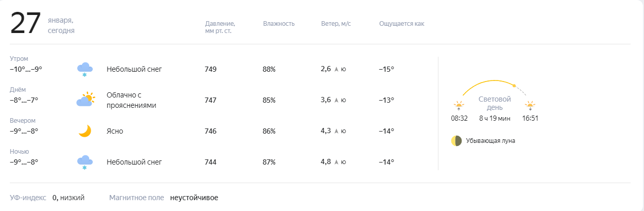Click the morning wind direction arrow
This screenshot has height=211, width=644.
(x=336, y=69)
